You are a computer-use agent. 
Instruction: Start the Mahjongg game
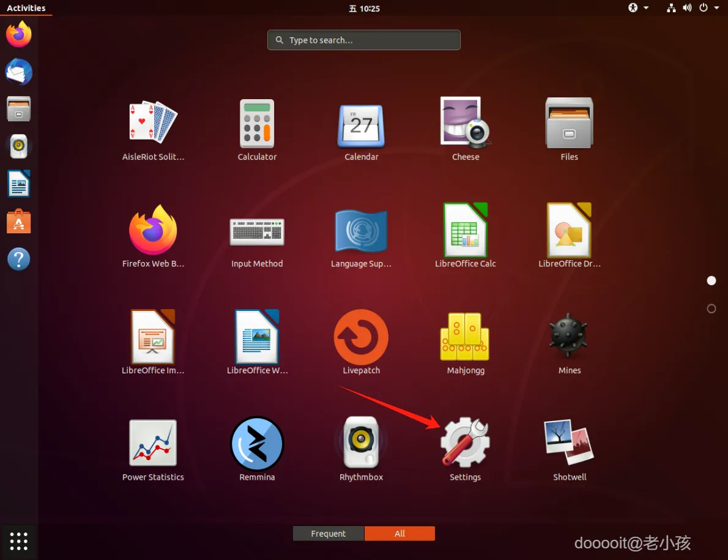(465, 343)
